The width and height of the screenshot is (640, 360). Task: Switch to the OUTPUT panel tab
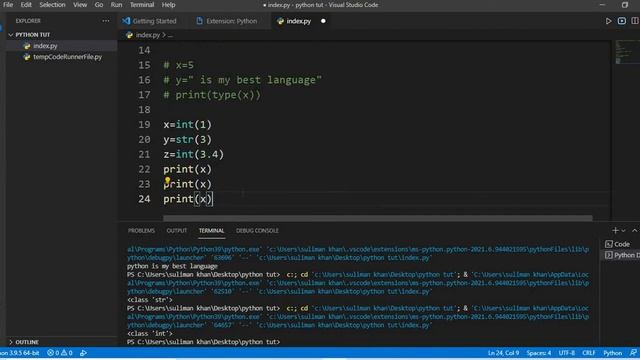pos(177,231)
